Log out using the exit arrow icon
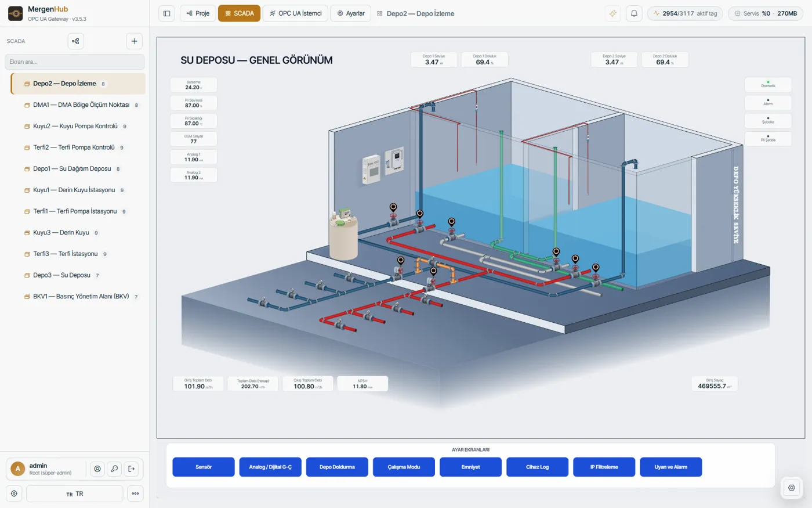The height and width of the screenshot is (508, 812). coord(131,469)
